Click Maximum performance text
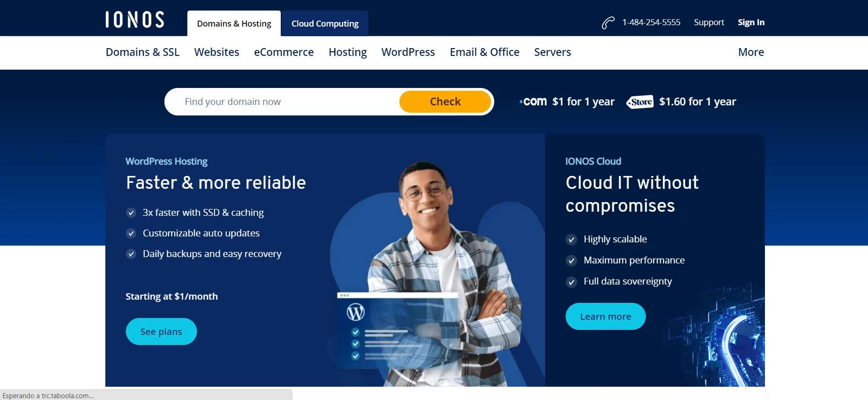868x400 pixels. point(634,260)
